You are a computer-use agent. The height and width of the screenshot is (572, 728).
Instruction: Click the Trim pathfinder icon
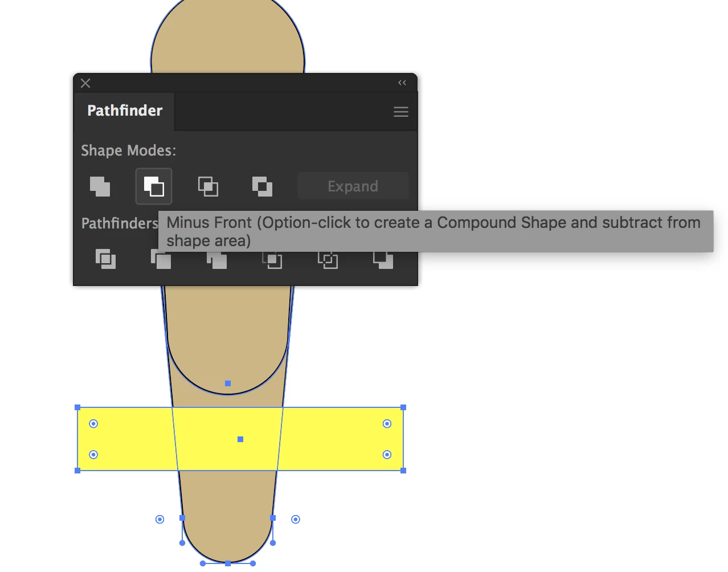tap(161, 259)
